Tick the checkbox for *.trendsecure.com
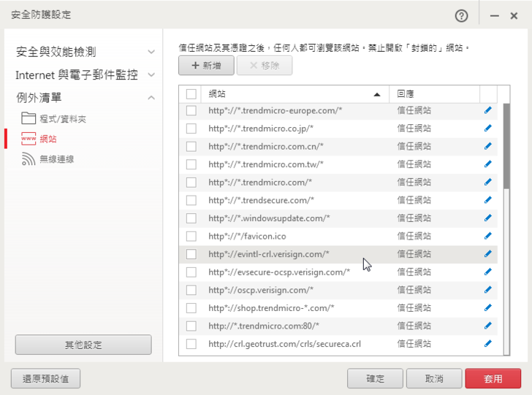The image size is (532, 395). pyautogui.click(x=191, y=200)
